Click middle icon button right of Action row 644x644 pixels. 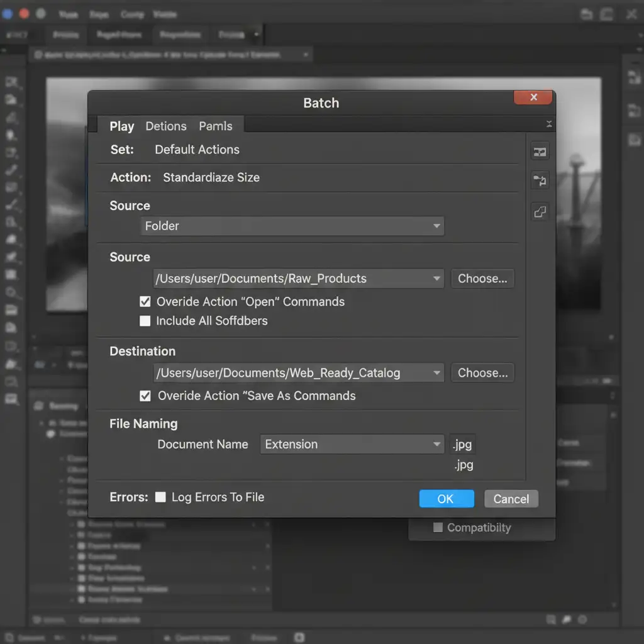pos(540,181)
